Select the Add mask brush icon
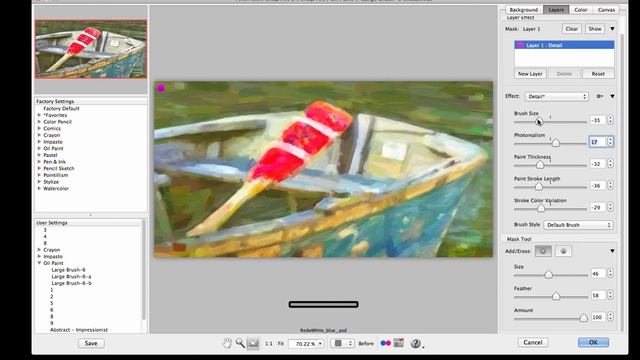This screenshot has height=360, width=640. pyautogui.click(x=543, y=251)
